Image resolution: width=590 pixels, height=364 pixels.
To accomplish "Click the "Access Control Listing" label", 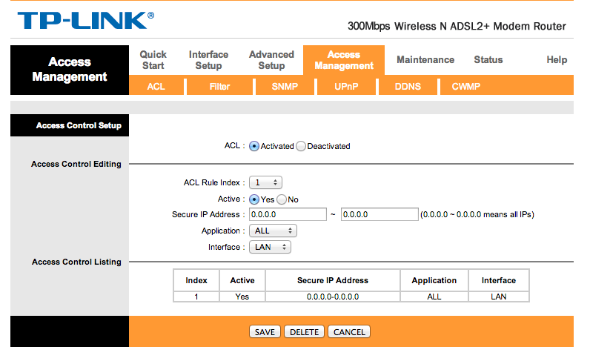I will coord(76,262).
